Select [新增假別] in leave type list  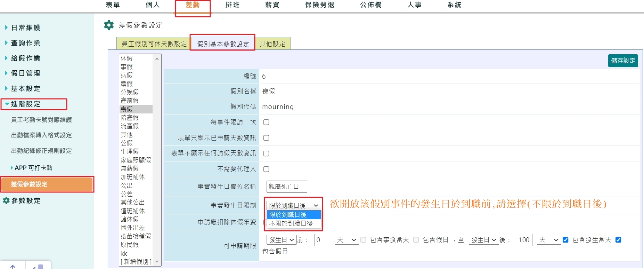tap(136, 262)
